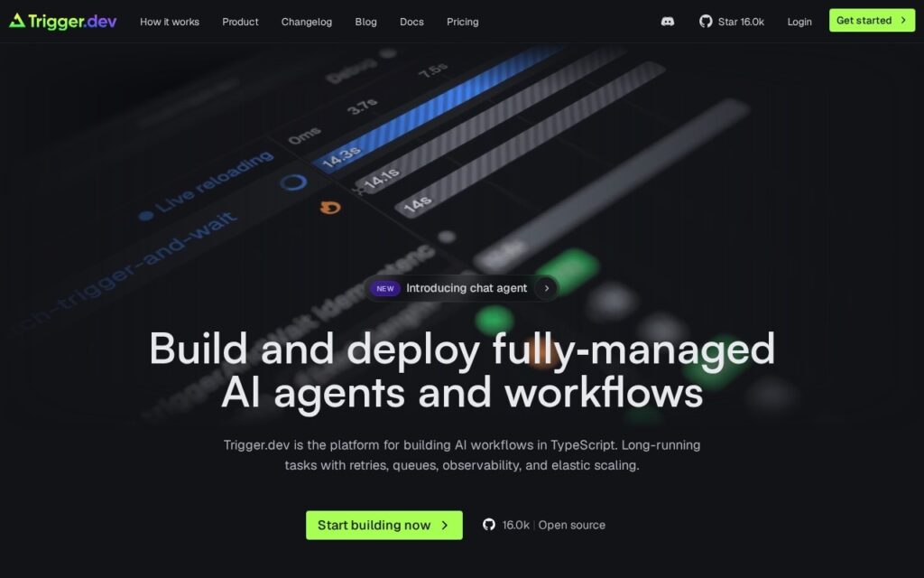View the Pricing page
This screenshot has width=924, height=578.
point(463,22)
